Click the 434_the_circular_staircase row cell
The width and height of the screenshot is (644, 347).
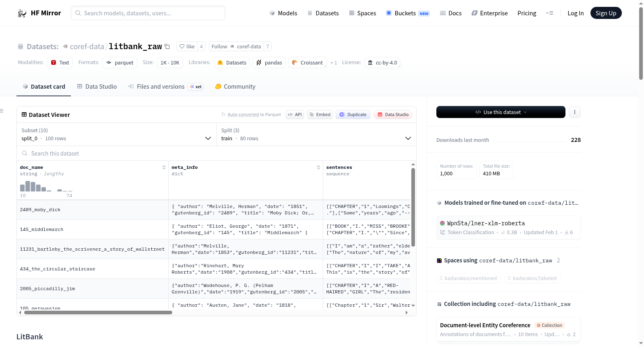pyautogui.click(x=93, y=269)
